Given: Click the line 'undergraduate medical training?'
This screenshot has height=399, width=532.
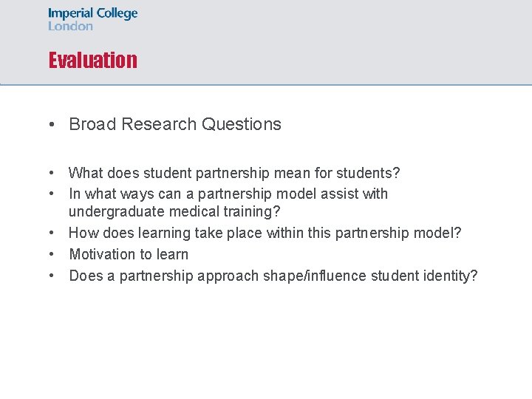Looking at the screenshot, I should click(174, 211).
